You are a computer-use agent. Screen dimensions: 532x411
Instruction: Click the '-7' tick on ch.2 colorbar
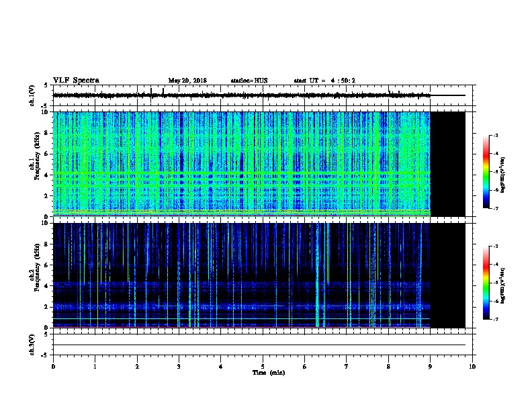[496, 319]
